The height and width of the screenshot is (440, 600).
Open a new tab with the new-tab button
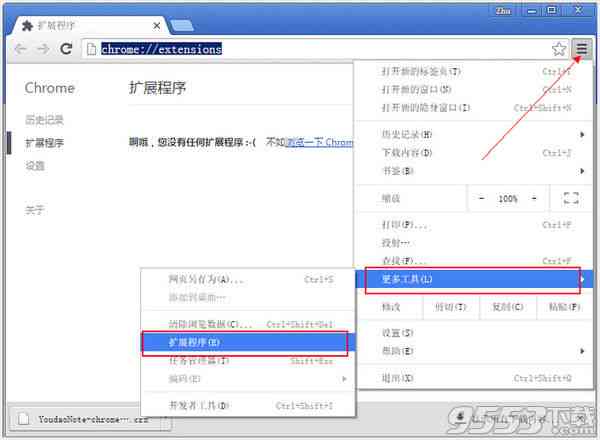[x=181, y=26]
